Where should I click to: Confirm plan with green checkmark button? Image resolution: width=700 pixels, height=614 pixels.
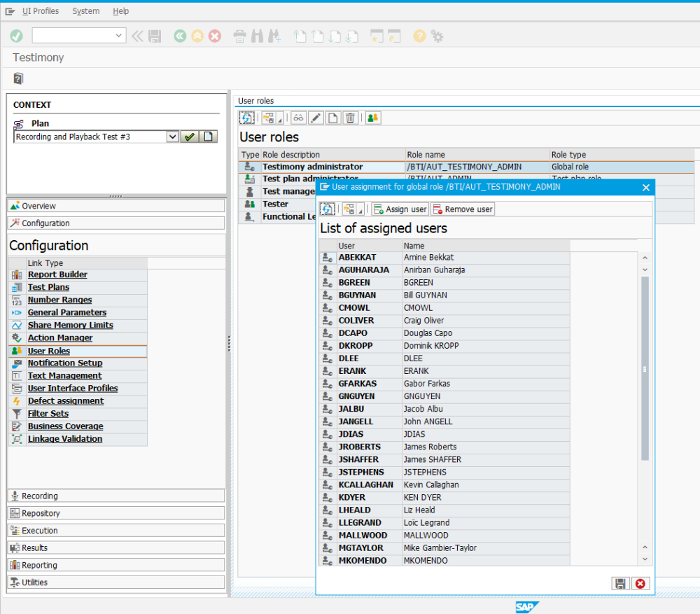[x=189, y=137]
